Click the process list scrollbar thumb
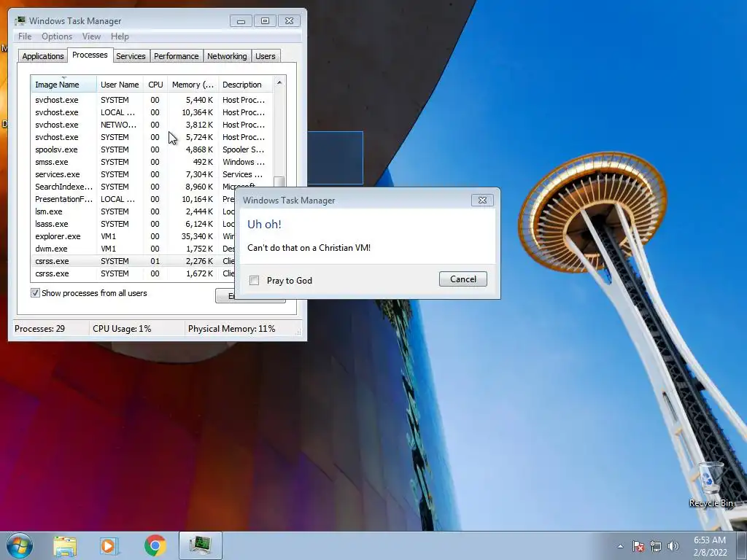 click(x=279, y=182)
